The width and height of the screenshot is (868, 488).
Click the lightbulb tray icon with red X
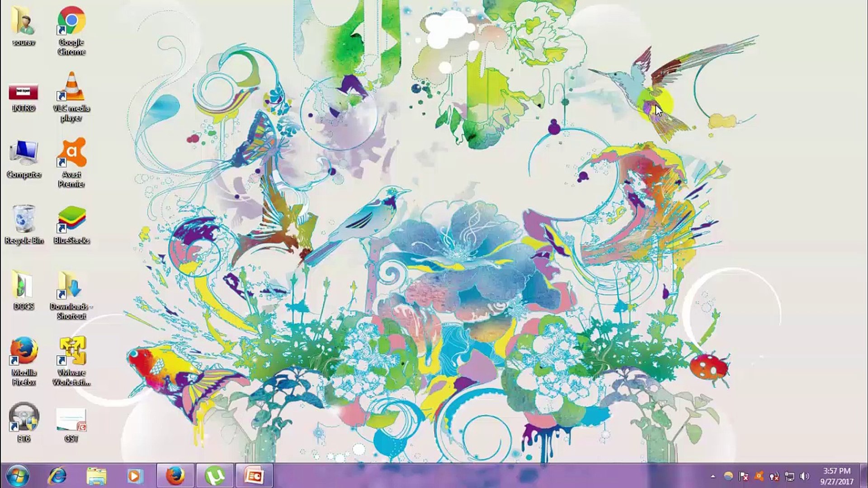(x=774, y=476)
